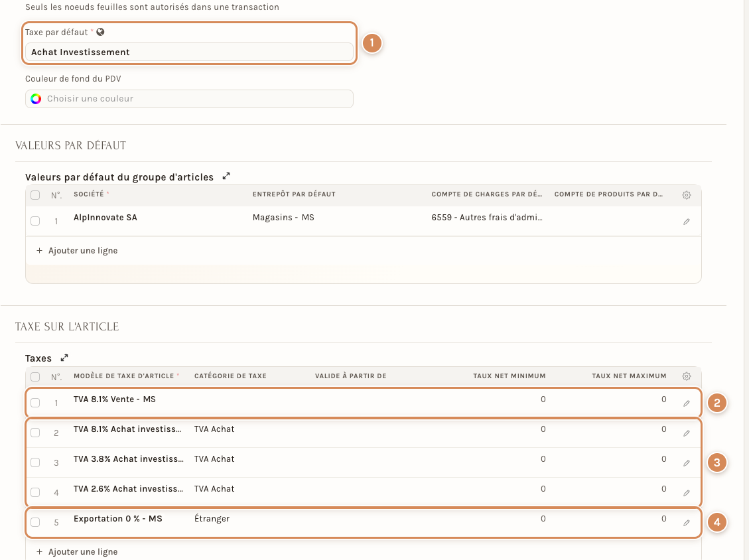
Task: Tick the TVA 3.8% Achat row checkbox
Action: point(35,462)
